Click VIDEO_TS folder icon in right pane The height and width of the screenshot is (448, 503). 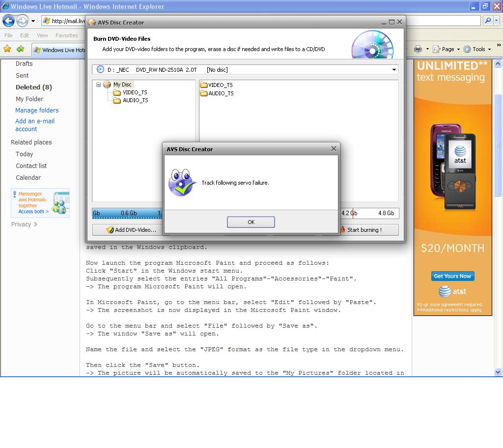[204, 85]
